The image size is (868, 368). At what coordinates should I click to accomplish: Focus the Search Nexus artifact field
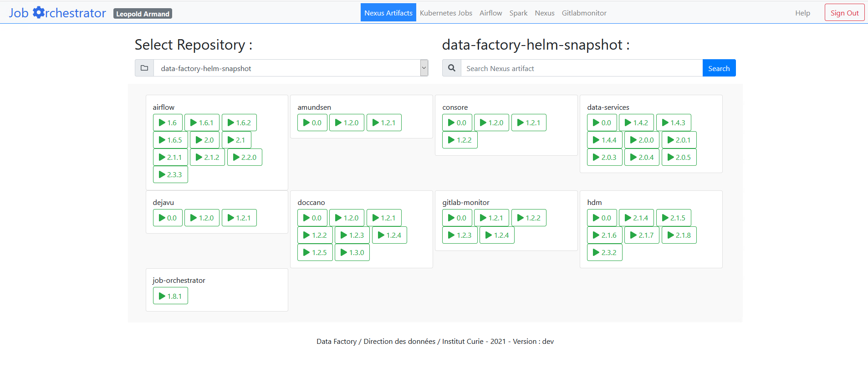582,68
